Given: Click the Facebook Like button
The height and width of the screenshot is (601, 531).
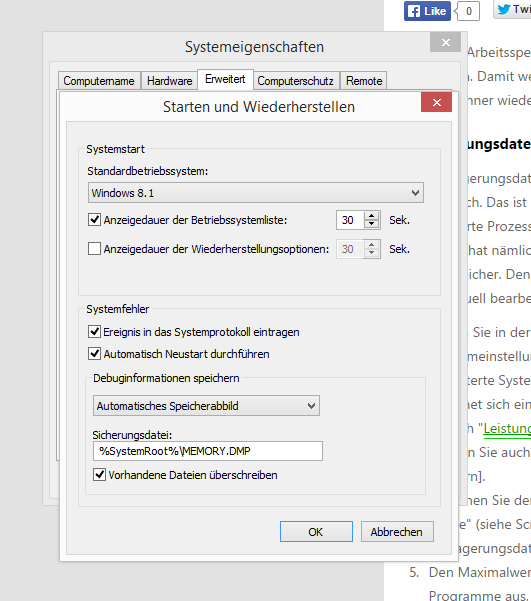Looking at the screenshot, I should pos(427,11).
